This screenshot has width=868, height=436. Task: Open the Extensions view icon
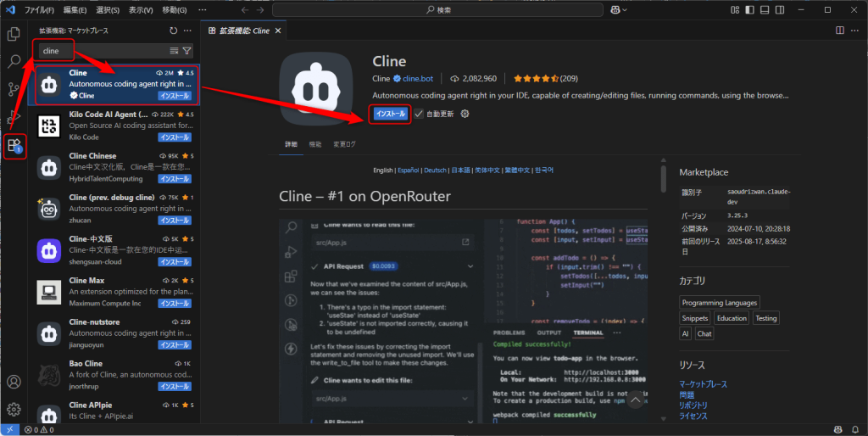[x=14, y=145]
